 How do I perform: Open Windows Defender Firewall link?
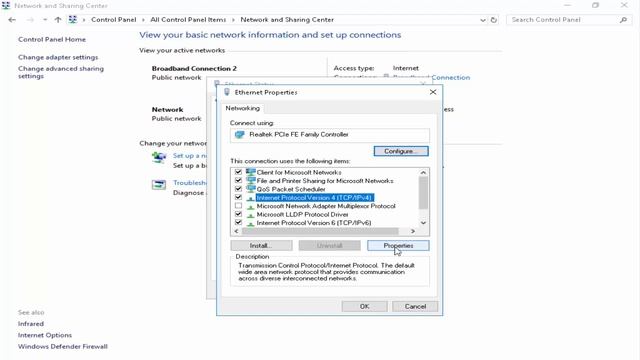[x=63, y=347]
